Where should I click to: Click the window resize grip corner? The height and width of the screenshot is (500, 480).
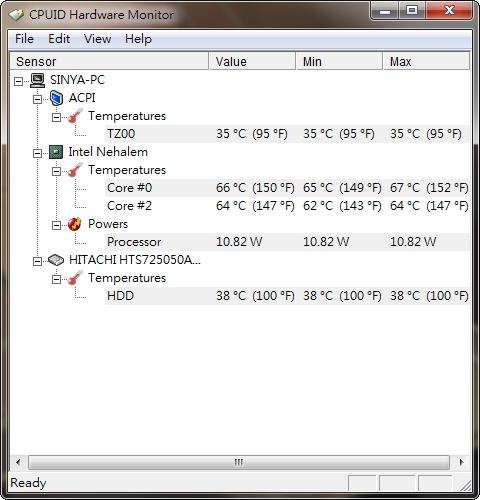click(465, 486)
